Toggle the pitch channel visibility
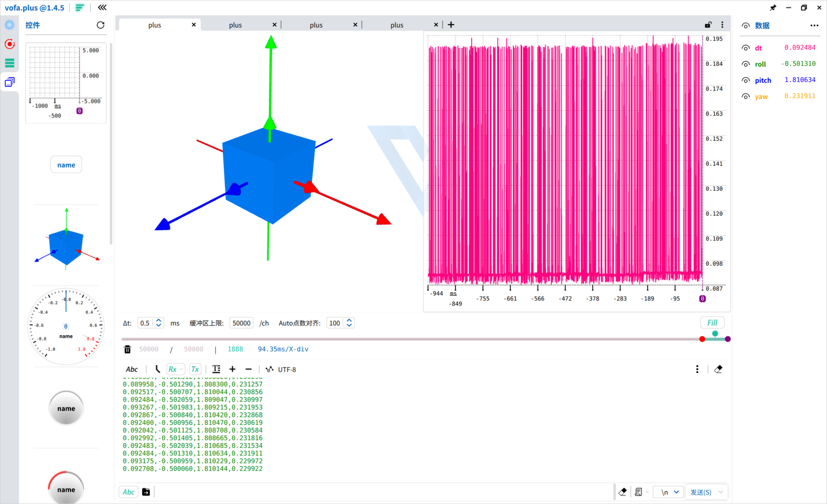The width and height of the screenshot is (827, 504). pos(745,80)
